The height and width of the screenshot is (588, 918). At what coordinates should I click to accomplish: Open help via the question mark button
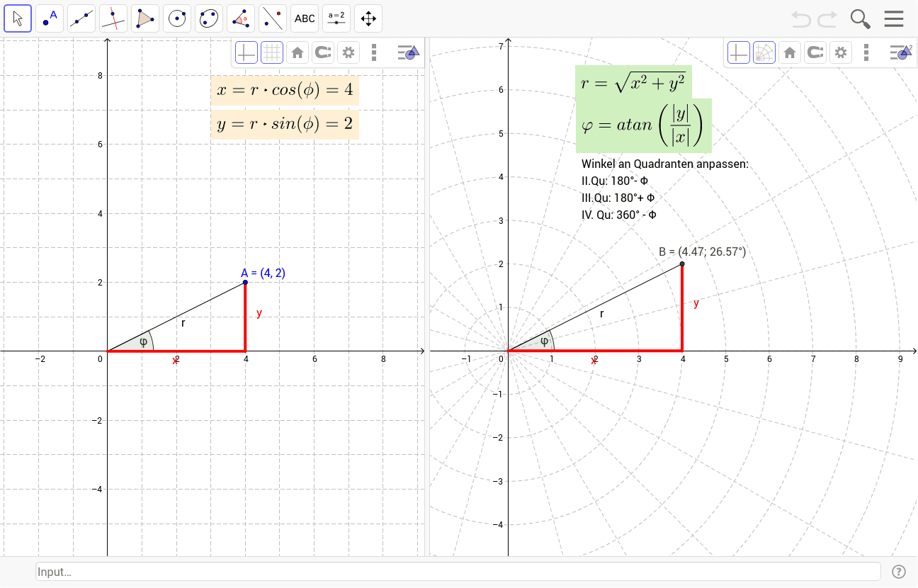point(898,572)
